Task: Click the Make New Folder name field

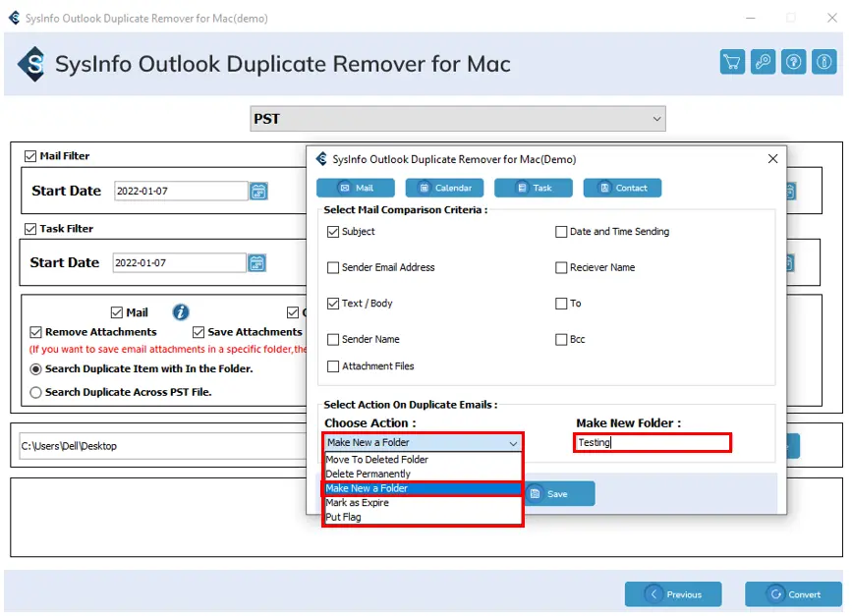Action: [653, 443]
